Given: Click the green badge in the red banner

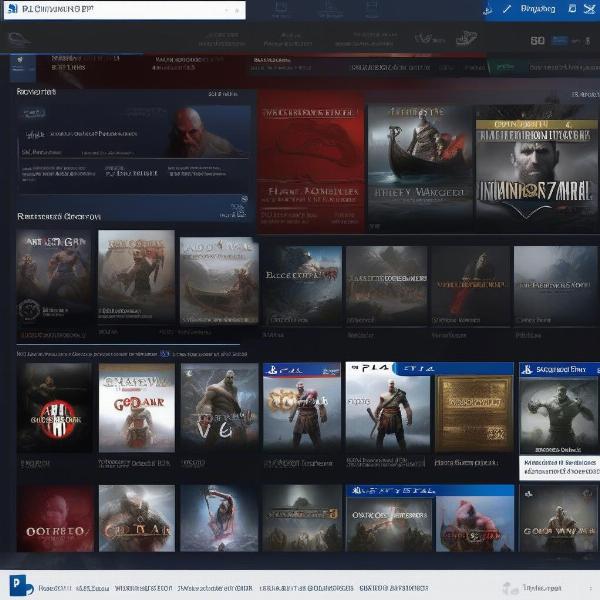Looking at the screenshot, I should [x=507, y=67].
